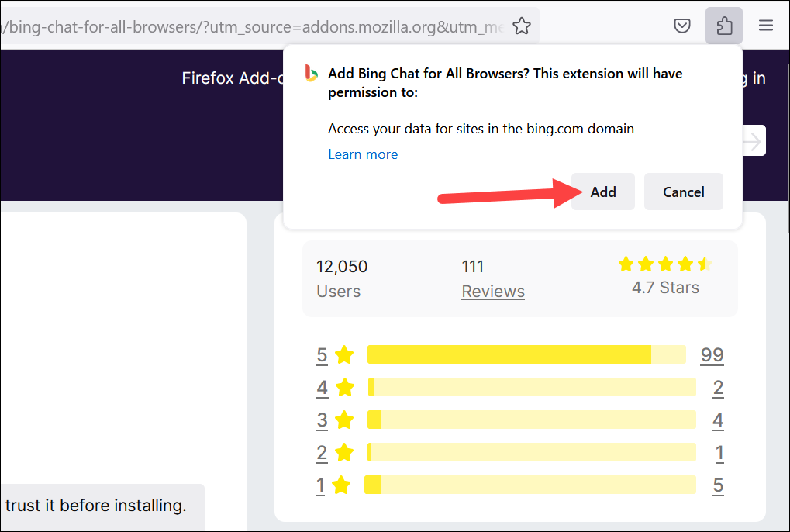Screen dimensions: 790x532
Task: Open the Learn more link
Action: [x=363, y=154]
